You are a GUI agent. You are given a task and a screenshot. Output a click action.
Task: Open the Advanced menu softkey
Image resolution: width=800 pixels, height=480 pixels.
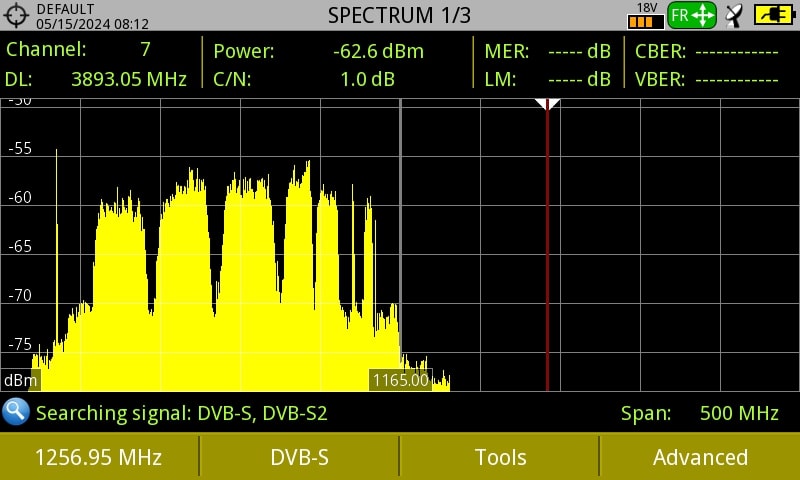coord(700,457)
